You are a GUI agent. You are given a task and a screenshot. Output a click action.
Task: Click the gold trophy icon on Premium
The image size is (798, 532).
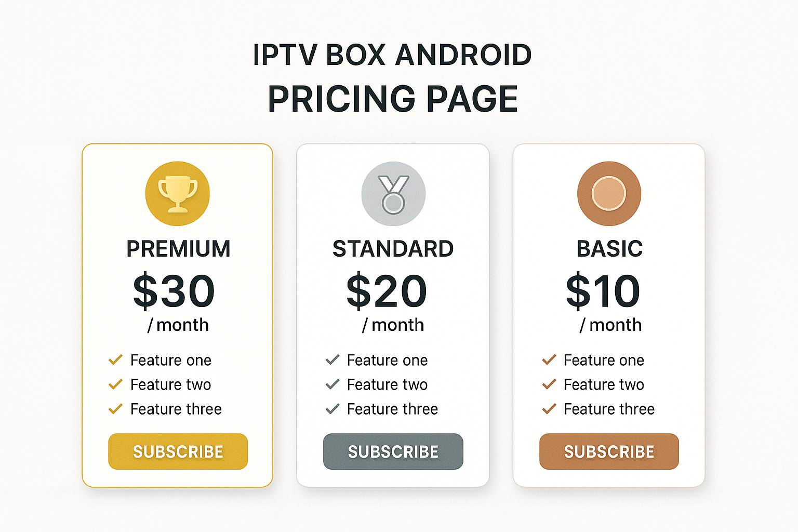pos(178,194)
